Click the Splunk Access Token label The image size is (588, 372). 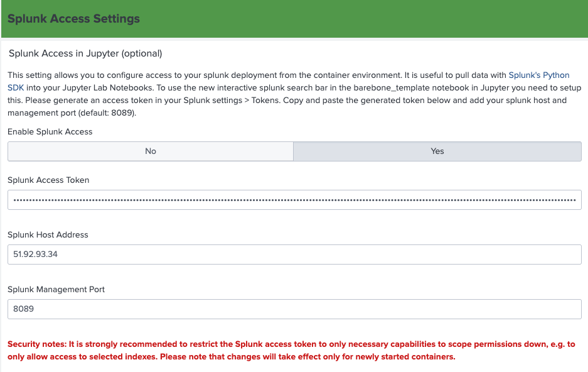[x=48, y=180]
